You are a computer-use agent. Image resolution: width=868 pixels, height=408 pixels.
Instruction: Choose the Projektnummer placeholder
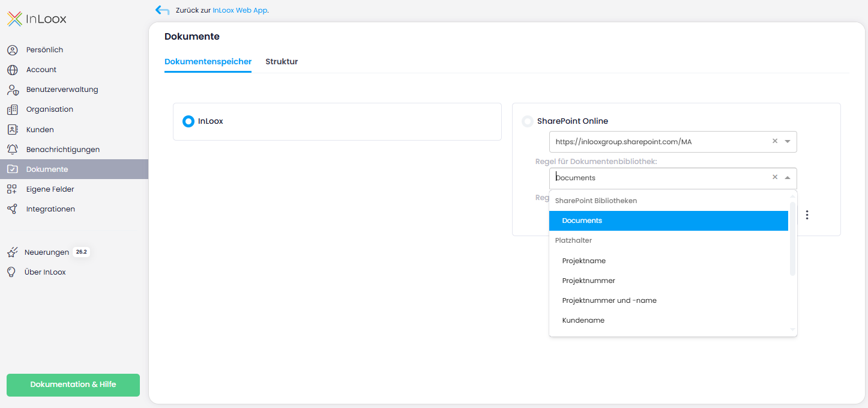(669, 281)
